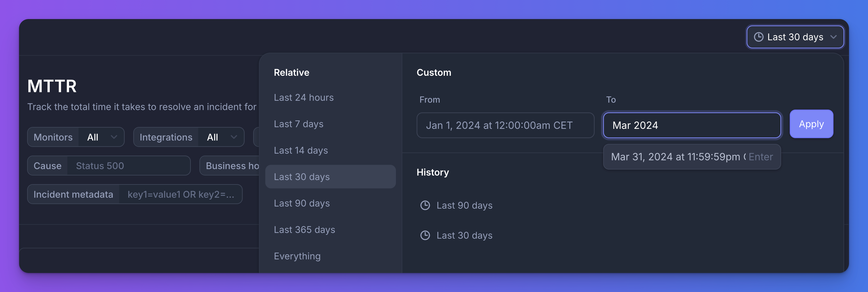Click the clock icon beside Last 90 days history
The height and width of the screenshot is (292, 868).
pyautogui.click(x=425, y=205)
